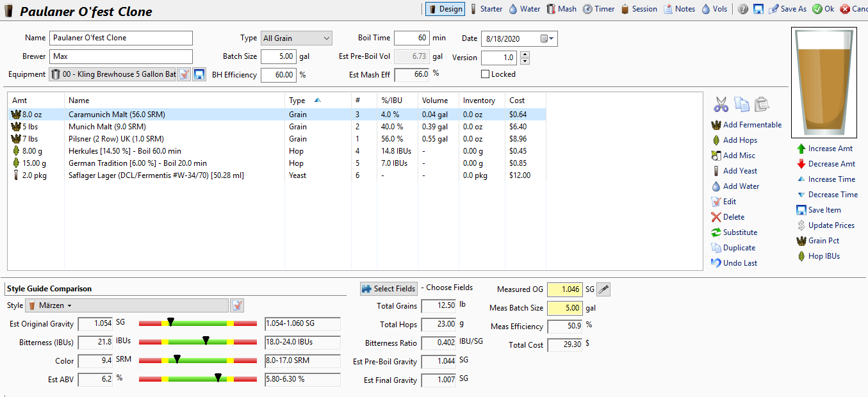
Task: Switch to the Water tab
Action: [x=525, y=9]
